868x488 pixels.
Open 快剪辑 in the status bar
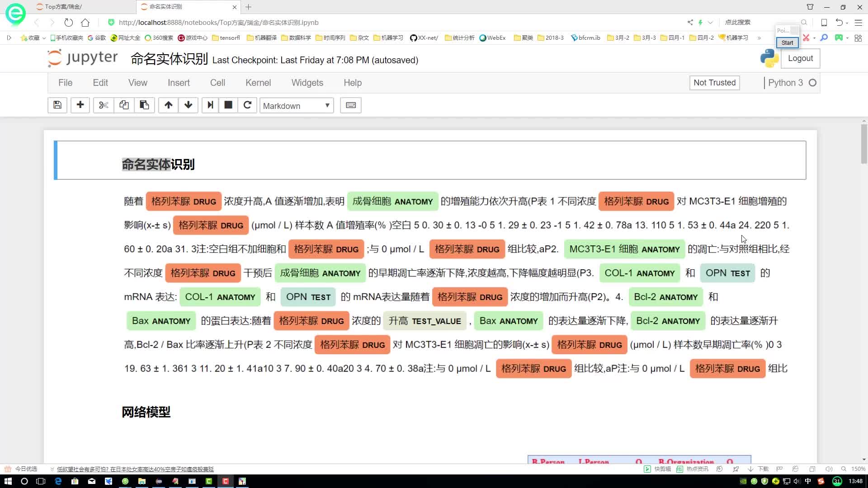click(658, 469)
